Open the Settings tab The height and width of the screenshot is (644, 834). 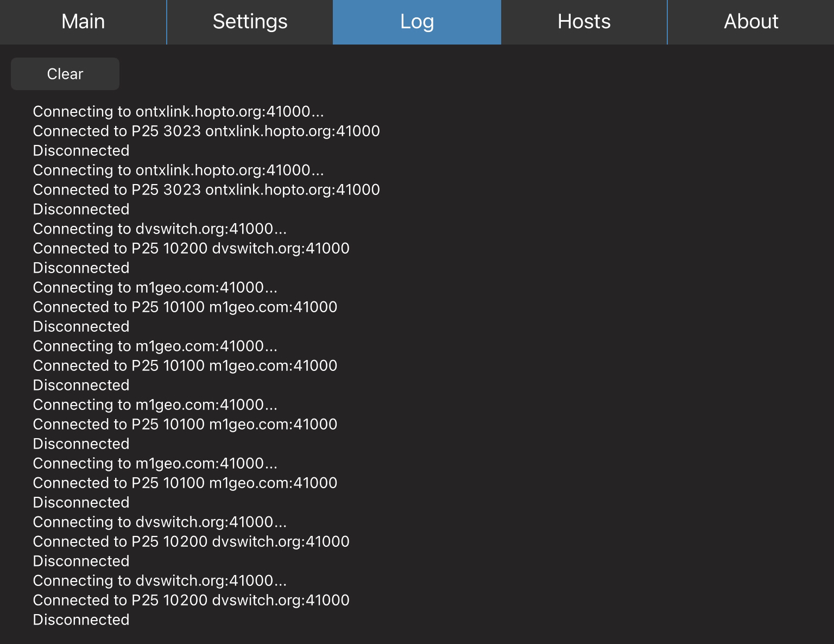click(250, 22)
